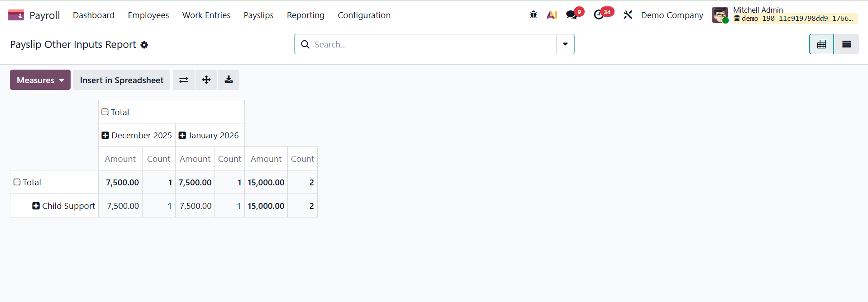868x302 pixels.
Task: Toggle the search options dropdown arrow
Action: click(x=565, y=44)
